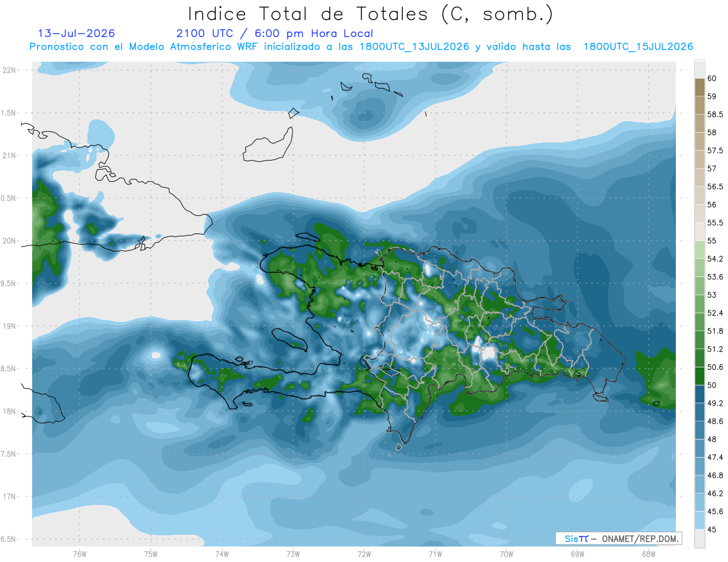Viewport: 728px width, 562px height.
Task: Click the 70W longitude label
Action: (x=507, y=554)
